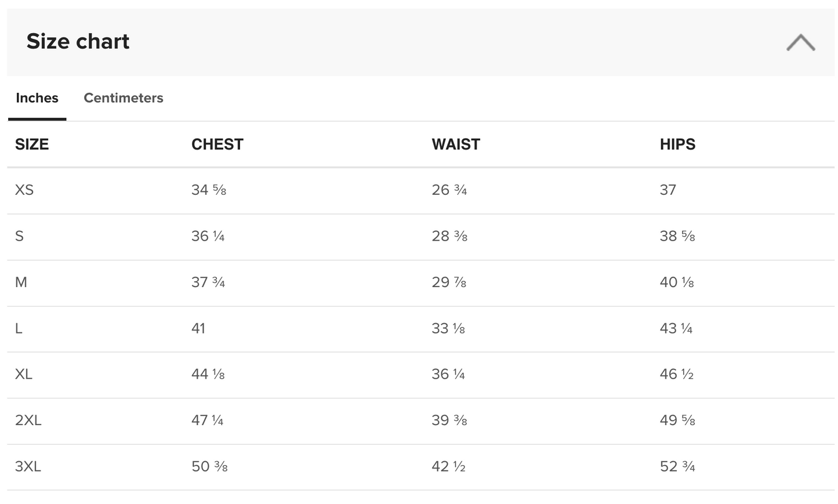Select the 3XL size row label

(28, 466)
